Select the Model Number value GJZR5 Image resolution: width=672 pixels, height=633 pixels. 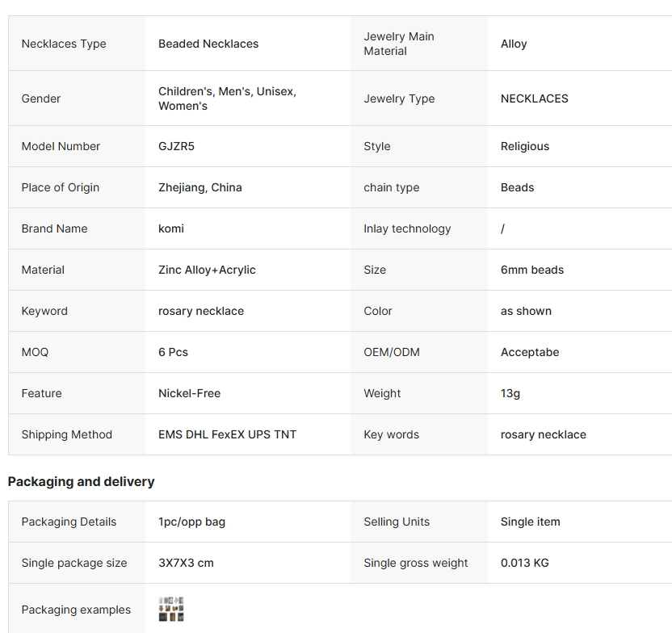pos(176,146)
